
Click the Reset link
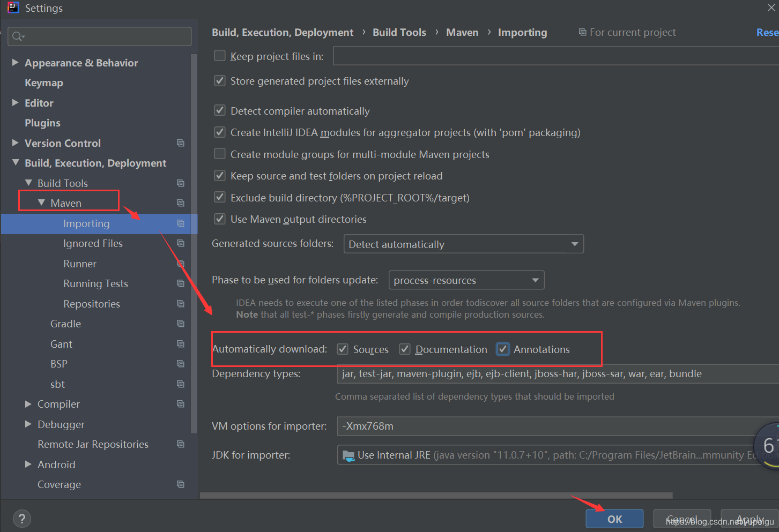(767, 32)
